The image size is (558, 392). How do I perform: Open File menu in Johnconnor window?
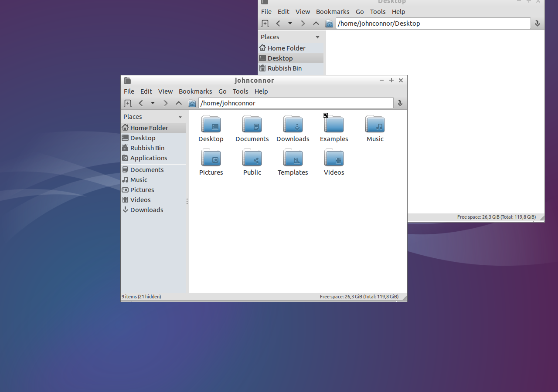129,91
